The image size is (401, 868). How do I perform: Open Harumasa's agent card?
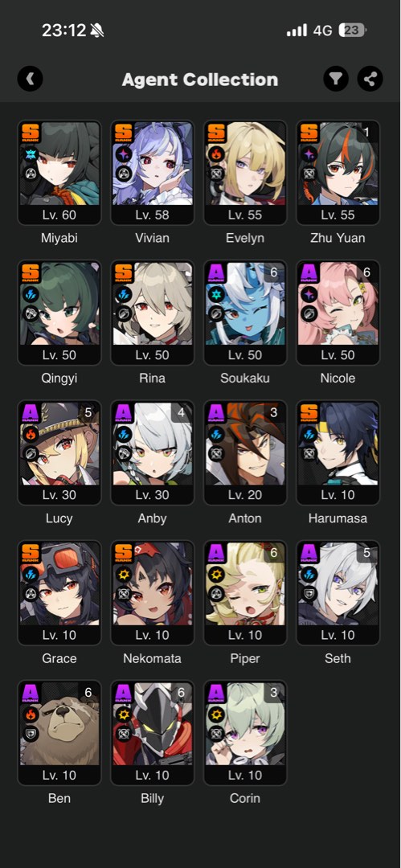coord(338,452)
